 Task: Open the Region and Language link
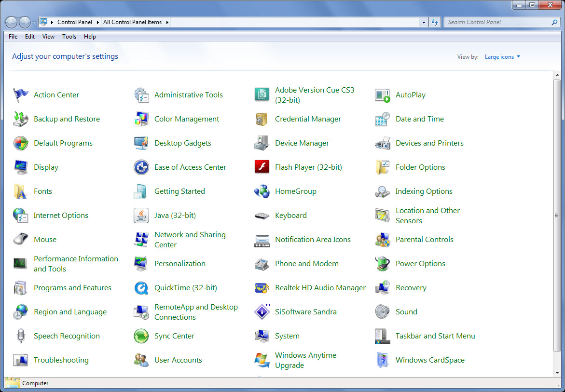(x=70, y=312)
